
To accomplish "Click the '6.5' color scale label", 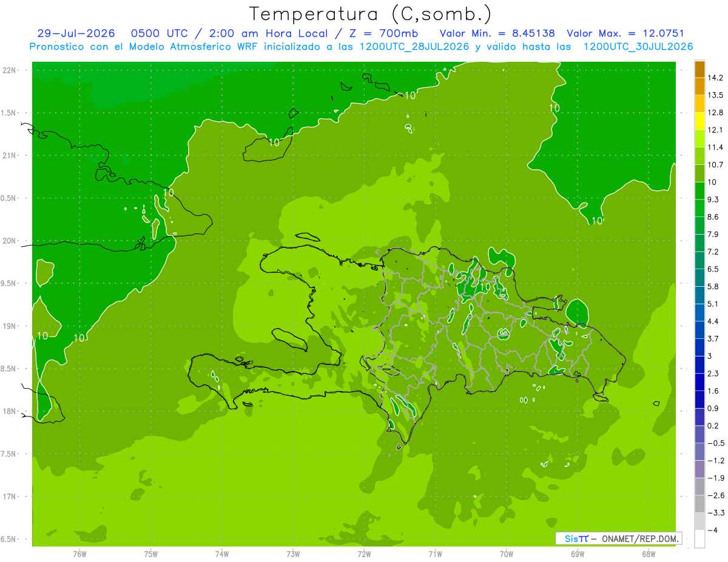I will coord(713,269).
